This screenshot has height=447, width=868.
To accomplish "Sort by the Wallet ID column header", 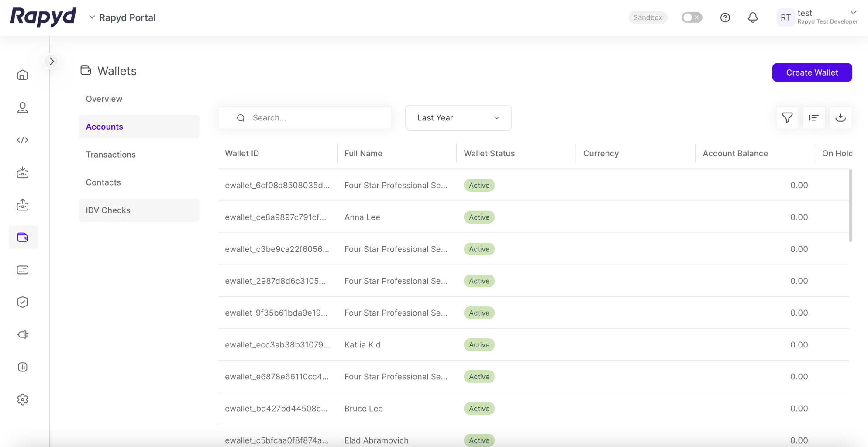I will click(x=242, y=154).
